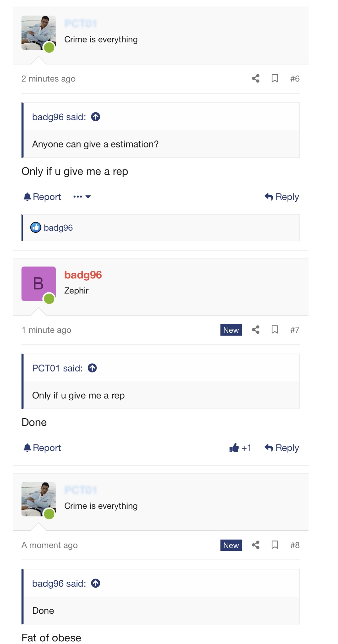338x644 pixels.
Task: Open the purple B avatar of badg96
Action: (x=38, y=284)
